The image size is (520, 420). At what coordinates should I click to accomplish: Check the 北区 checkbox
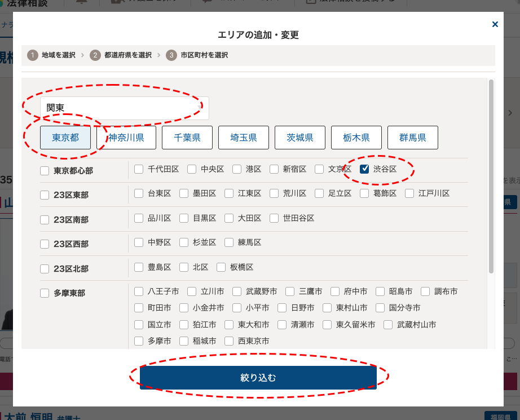[184, 267]
